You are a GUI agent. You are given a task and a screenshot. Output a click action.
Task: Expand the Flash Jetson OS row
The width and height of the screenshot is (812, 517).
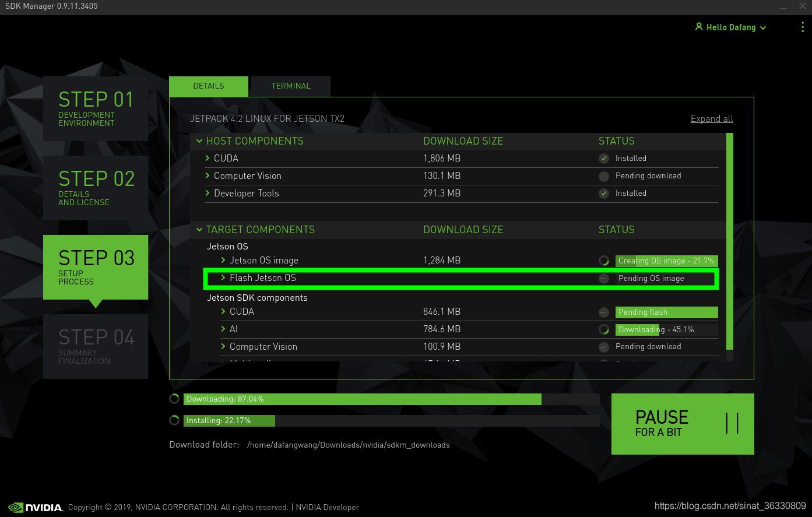223,277
